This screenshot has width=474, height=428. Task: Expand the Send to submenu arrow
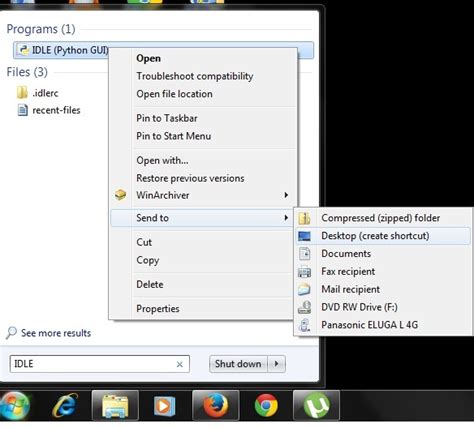pos(286,218)
